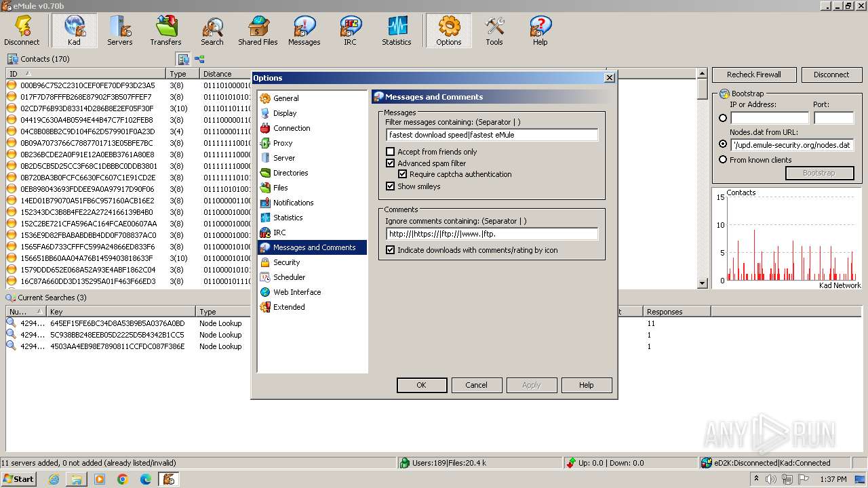Image resolution: width=868 pixels, height=488 pixels.
Task: Select Messages and Comments options page
Action: (313, 247)
